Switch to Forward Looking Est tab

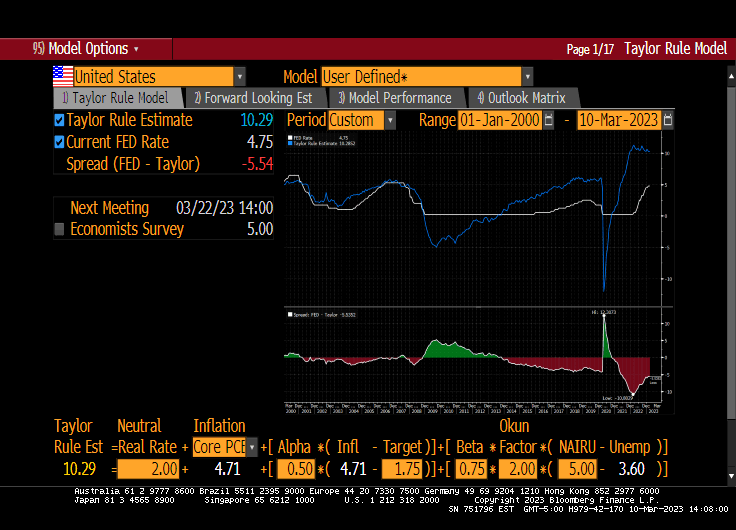point(253,98)
